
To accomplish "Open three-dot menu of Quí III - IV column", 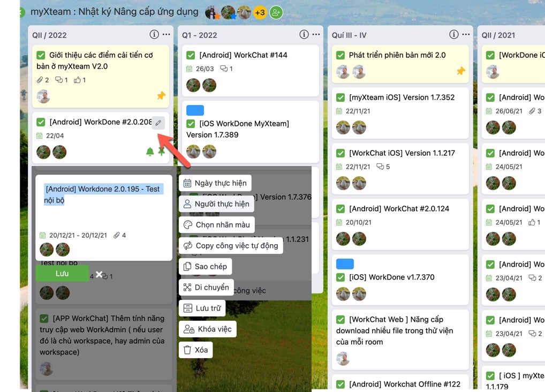I will click(466, 35).
